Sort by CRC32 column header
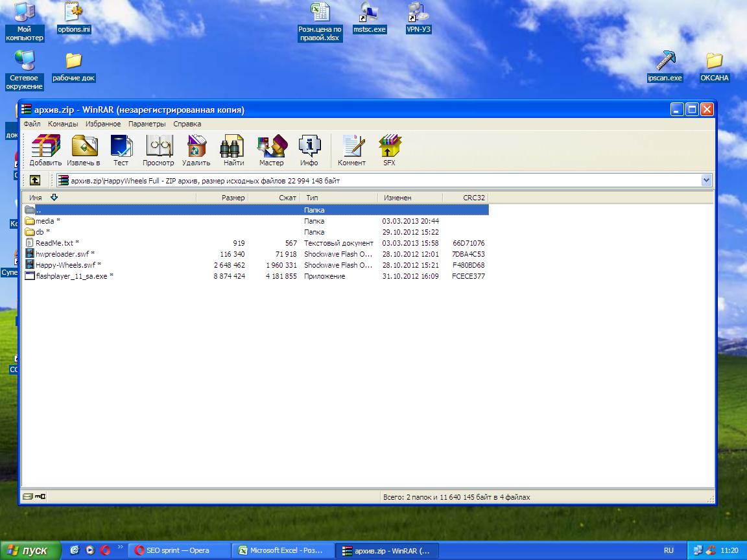 pyautogui.click(x=466, y=198)
